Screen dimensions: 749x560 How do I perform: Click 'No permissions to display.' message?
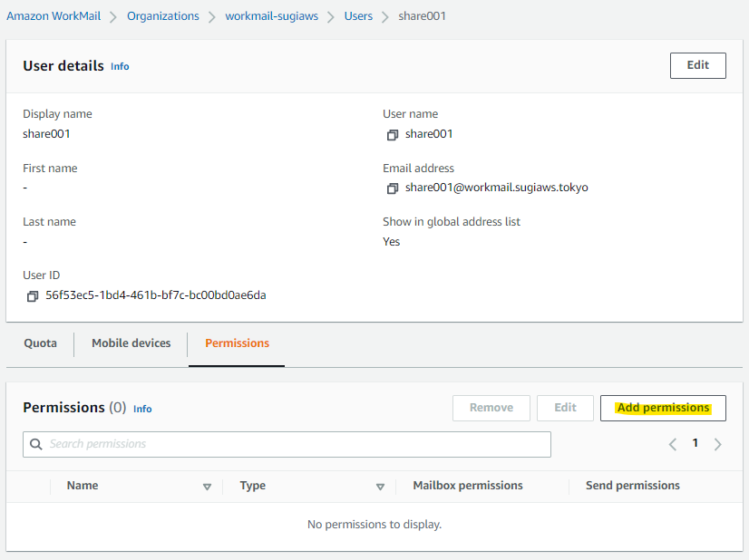point(374,525)
